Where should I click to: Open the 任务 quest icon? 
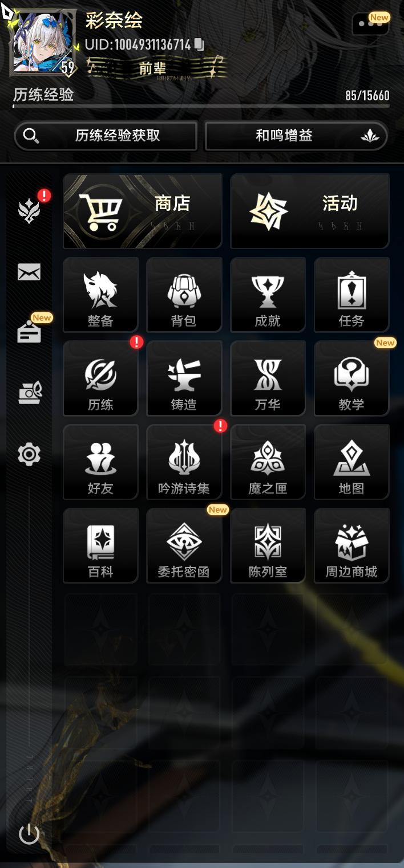click(x=352, y=295)
